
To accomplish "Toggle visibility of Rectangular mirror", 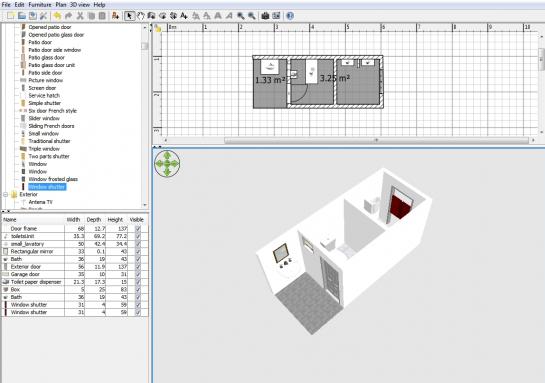I will tap(138, 252).
